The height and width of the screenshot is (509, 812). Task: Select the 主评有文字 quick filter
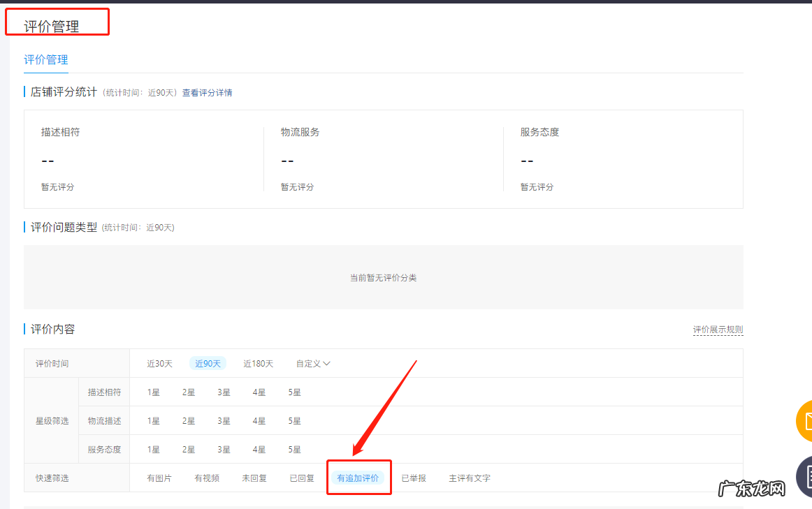click(x=469, y=478)
